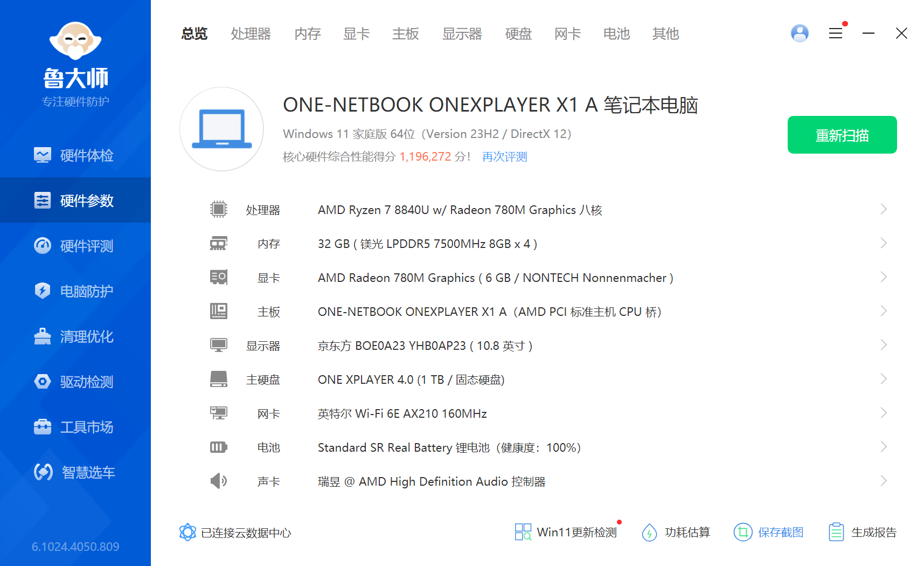The image size is (924, 566).
Task: Open 工具市场 in the sidebar
Action: point(75,427)
